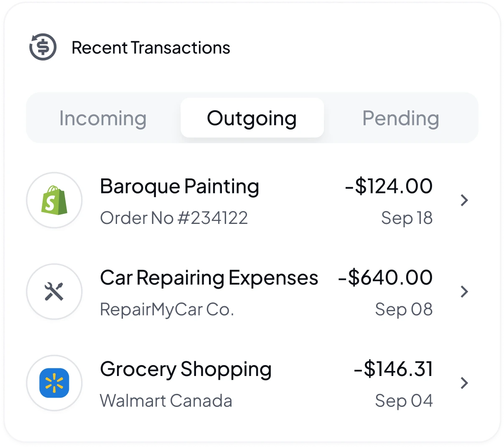504x447 pixels.
Task: Open the Grocery Shopping transaction title
Action: (x=186, y=370)
